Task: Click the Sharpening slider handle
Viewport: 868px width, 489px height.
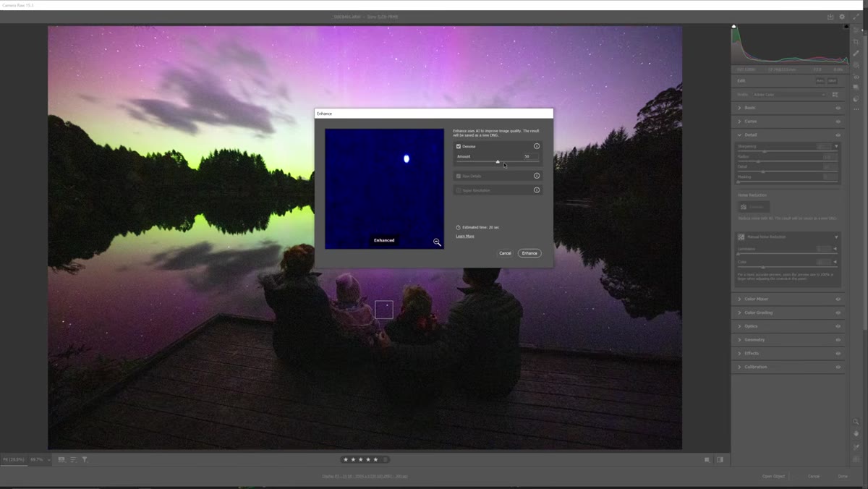Action: coord(765,151)
